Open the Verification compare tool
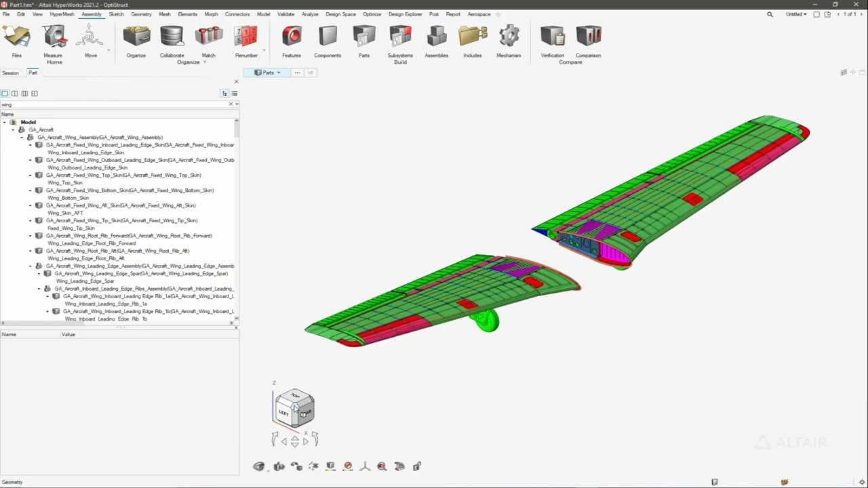This screenshot has height=488, width=868. point(553,41)
